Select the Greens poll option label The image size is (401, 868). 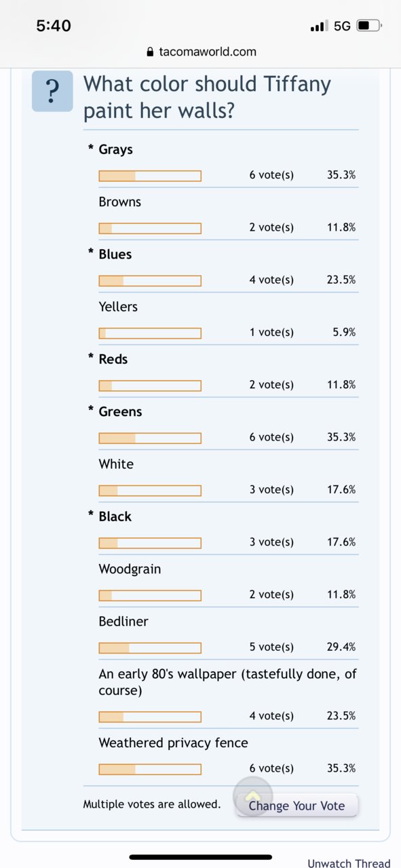120,411
